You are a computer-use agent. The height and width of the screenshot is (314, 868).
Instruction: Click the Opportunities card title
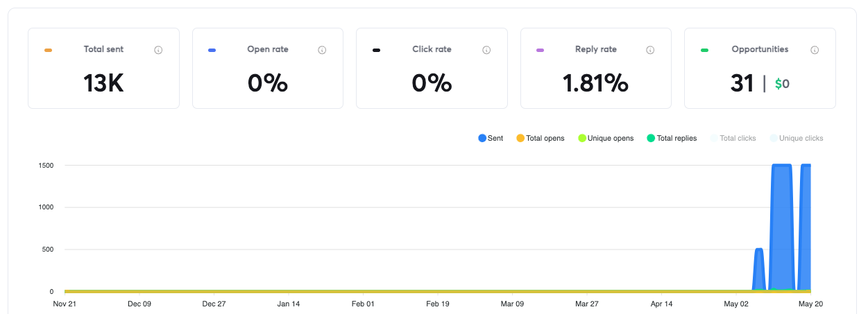(x=760, y=49)
